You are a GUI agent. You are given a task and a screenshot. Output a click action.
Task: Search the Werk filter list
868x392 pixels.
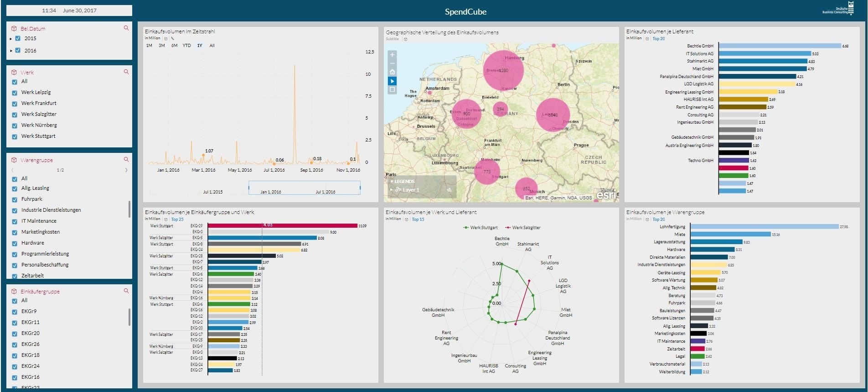pos(126,72)
